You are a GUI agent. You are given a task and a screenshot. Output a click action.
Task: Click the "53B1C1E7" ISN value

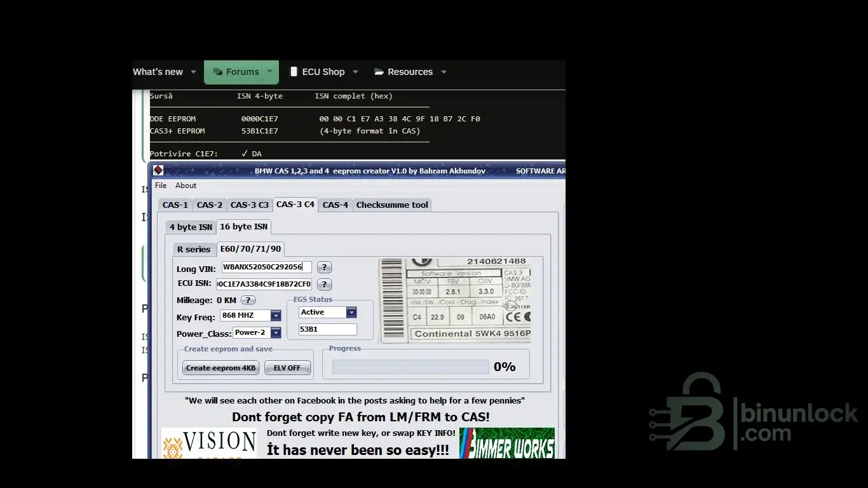pos(259,131)
